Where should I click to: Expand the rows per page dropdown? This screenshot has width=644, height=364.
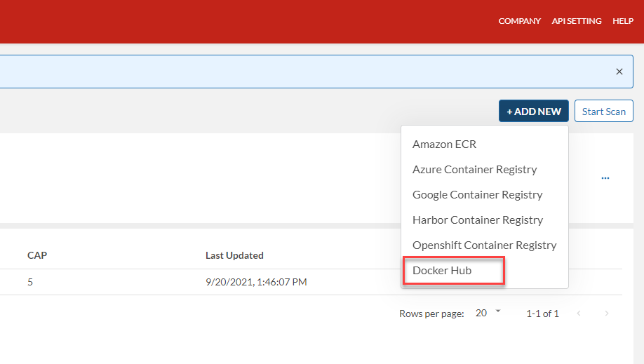488,313
